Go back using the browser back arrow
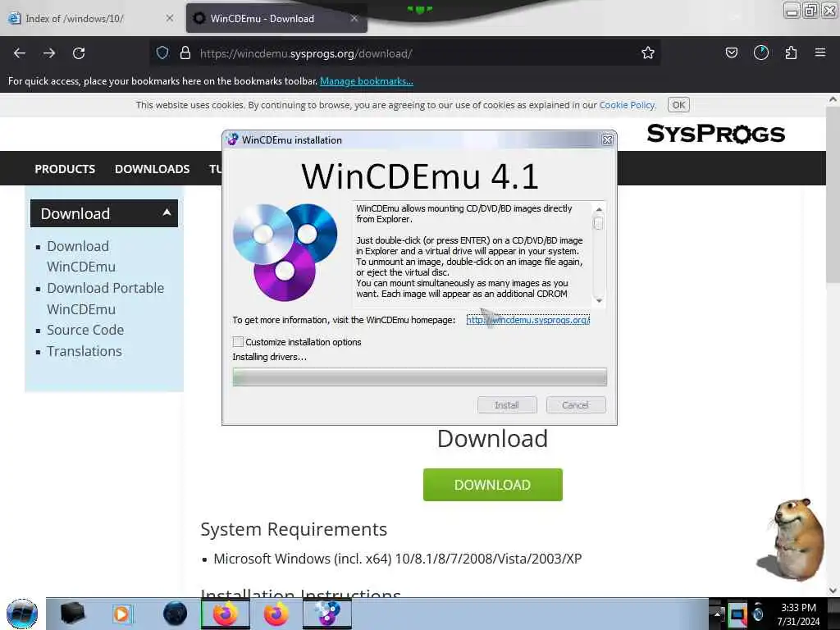 point(20,53)
